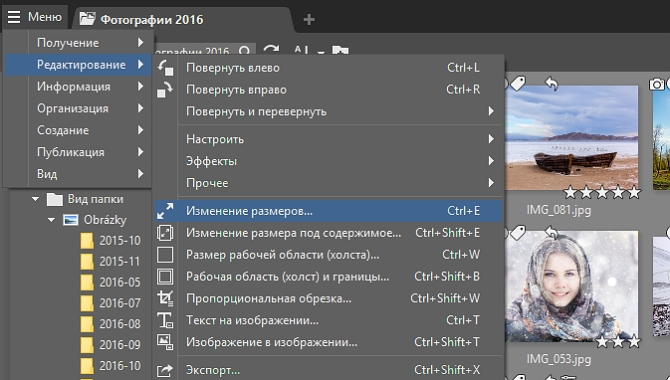Viewport: 670px width, 380px height.
Task: Click the content-aware resize icon
Action: (165, 233)
